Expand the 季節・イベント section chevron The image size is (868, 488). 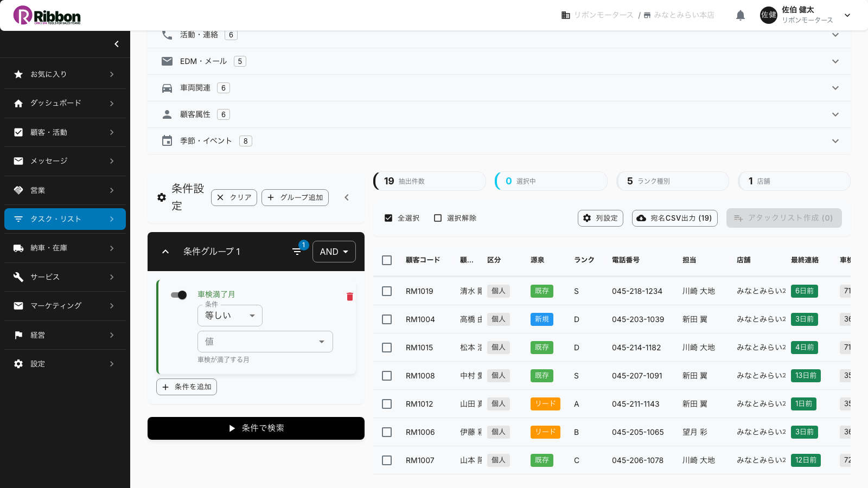coord(835,141)
